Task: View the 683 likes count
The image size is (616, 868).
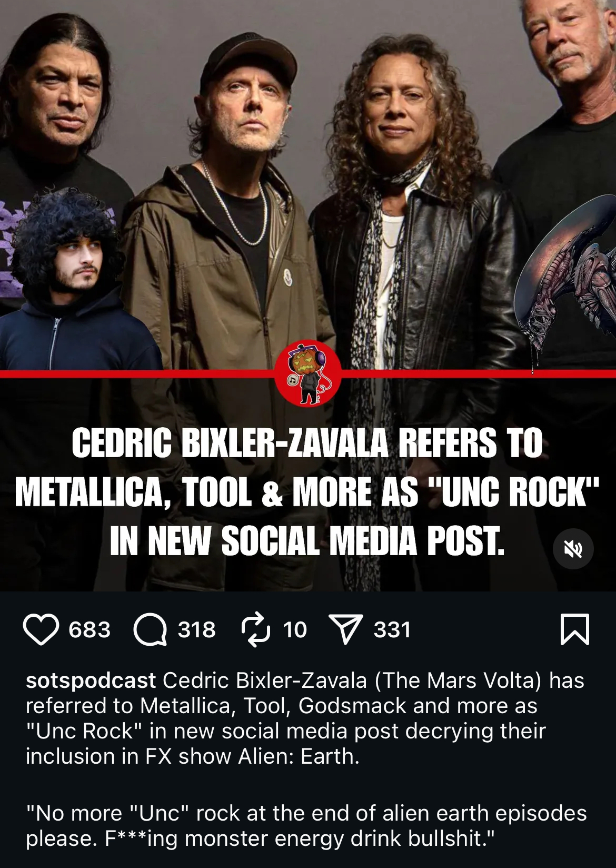Action: pyautogui.click(x=90, y=630)
